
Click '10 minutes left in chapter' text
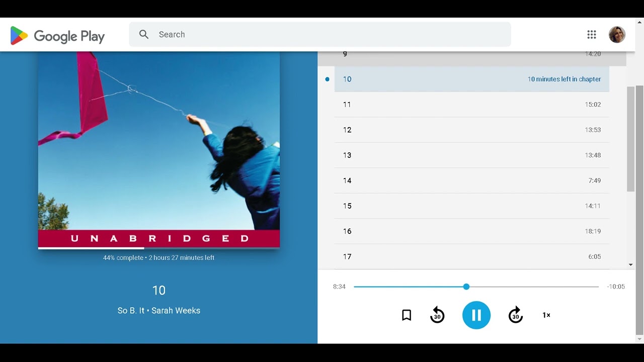coord(564,79)
